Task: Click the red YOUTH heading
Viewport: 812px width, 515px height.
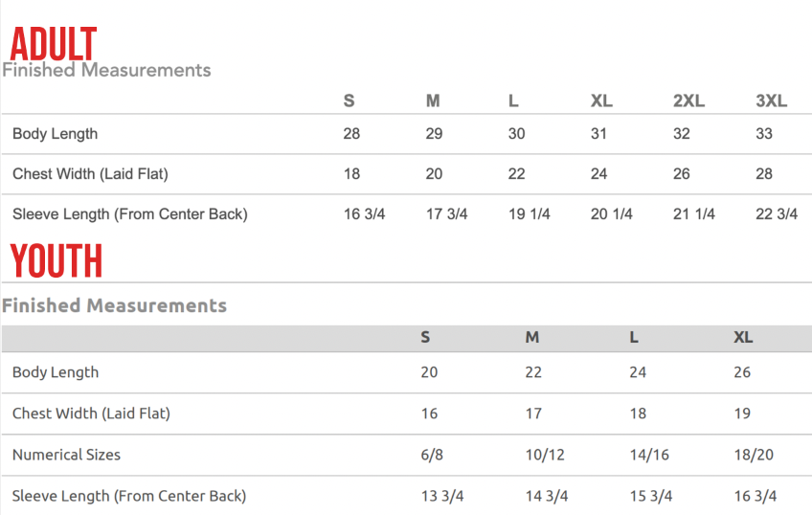Action: 56,261
